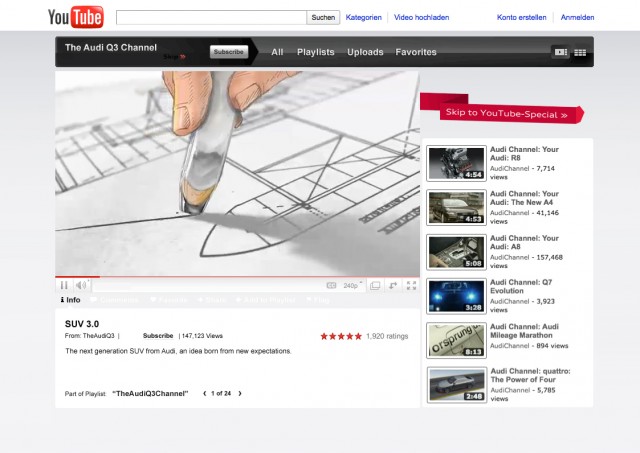Mute the video with the speaker icon

[81, 285]
